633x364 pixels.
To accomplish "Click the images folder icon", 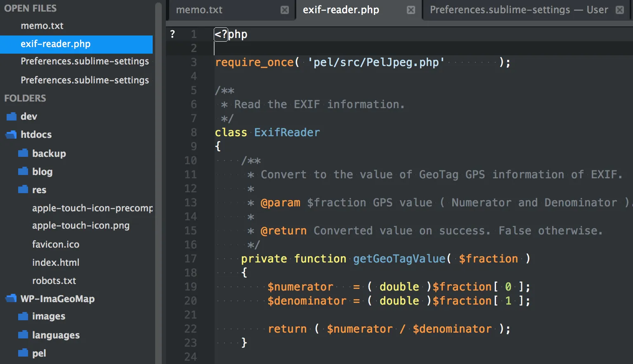I will 23,317.
